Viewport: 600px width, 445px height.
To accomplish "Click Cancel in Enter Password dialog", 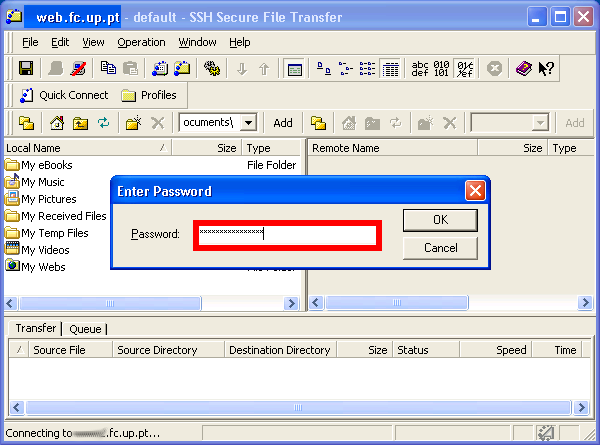I will coord(440,248).
